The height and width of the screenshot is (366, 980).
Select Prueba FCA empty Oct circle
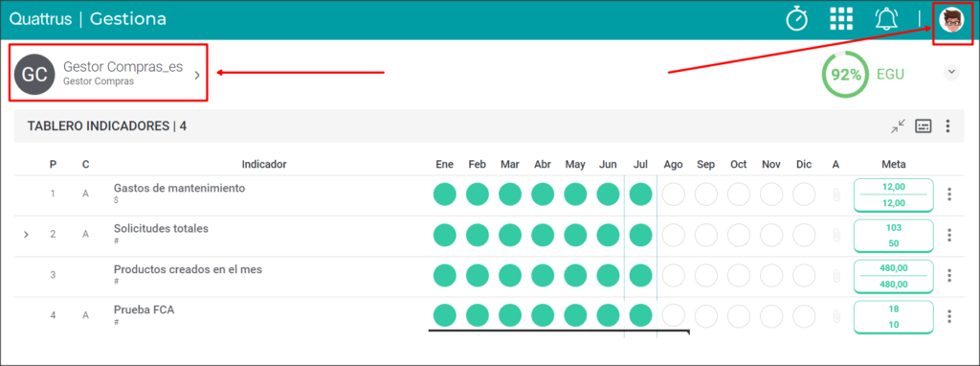click(739, 315)
